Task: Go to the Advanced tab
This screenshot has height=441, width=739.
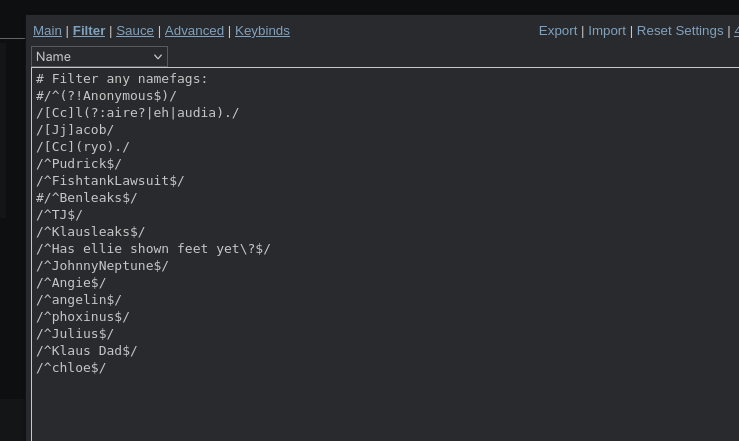Action: (x=194, y=31)
